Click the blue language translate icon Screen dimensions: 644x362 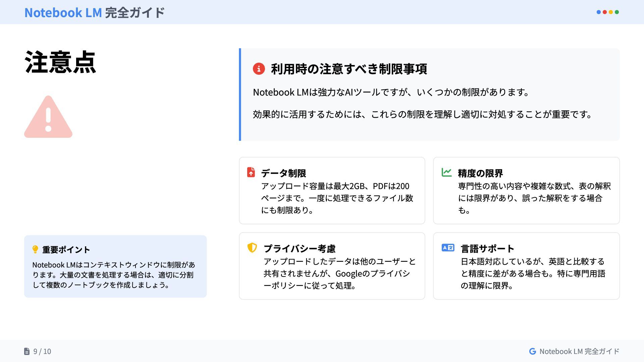448,248
